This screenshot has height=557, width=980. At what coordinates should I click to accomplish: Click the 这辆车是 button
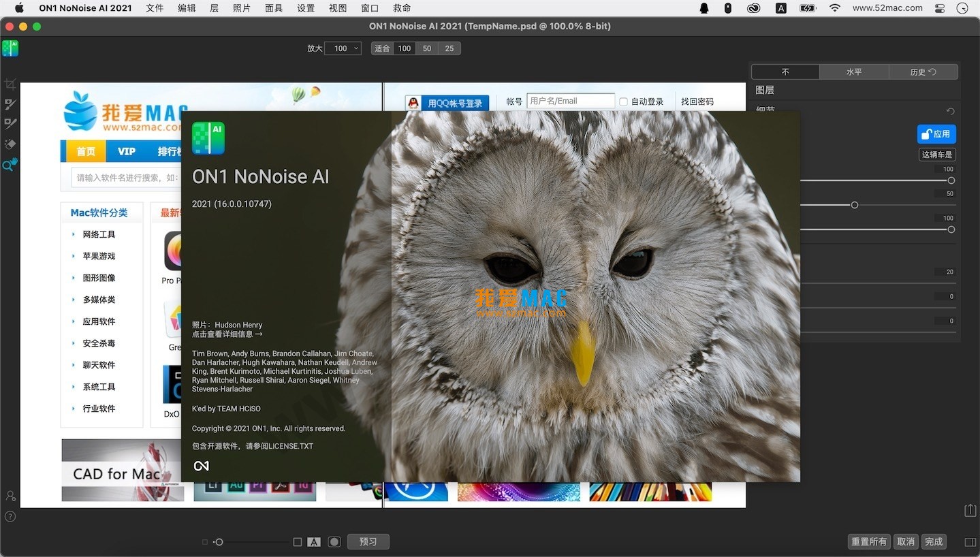tap(937, 155)
